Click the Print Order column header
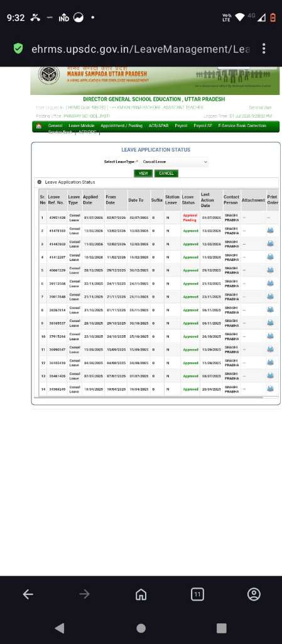The width and height of the screenshot is (282, 644). pyautogui.click(x=273, y=199)
